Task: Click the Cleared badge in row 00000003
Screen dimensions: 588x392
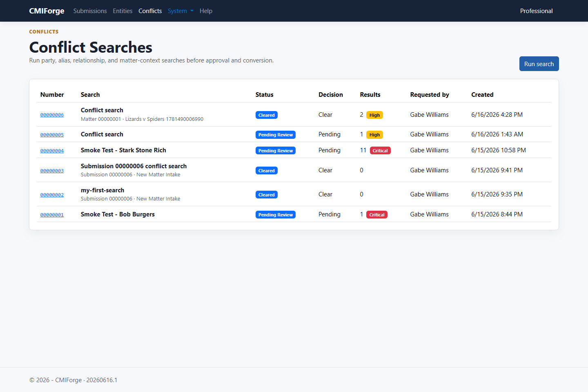Action: (x=267, y=171)
